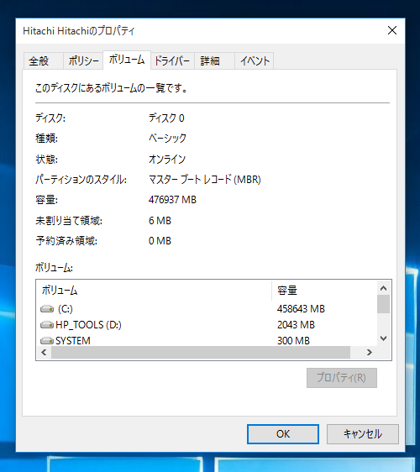
Task: Click the プロパティ(R) button
Action: pos(342,378)
